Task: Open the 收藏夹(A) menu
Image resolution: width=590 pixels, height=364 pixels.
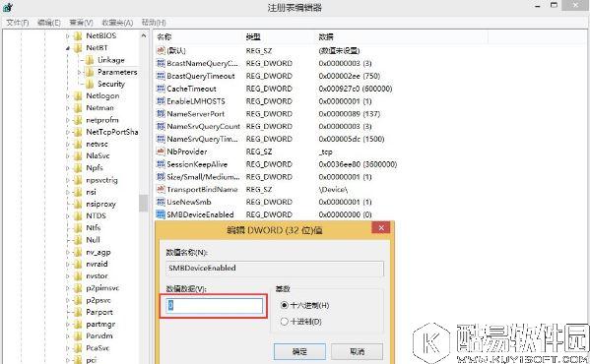Action: [x=117, y=23]
